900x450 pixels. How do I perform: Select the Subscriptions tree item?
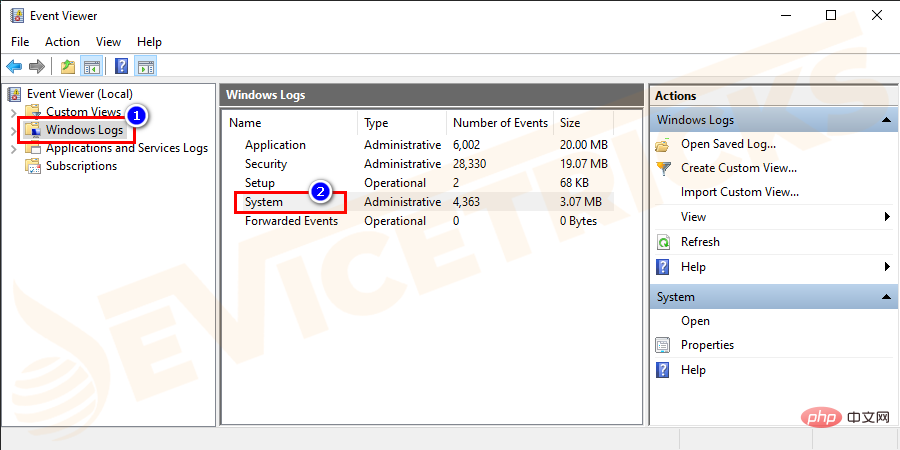[81, 166]
